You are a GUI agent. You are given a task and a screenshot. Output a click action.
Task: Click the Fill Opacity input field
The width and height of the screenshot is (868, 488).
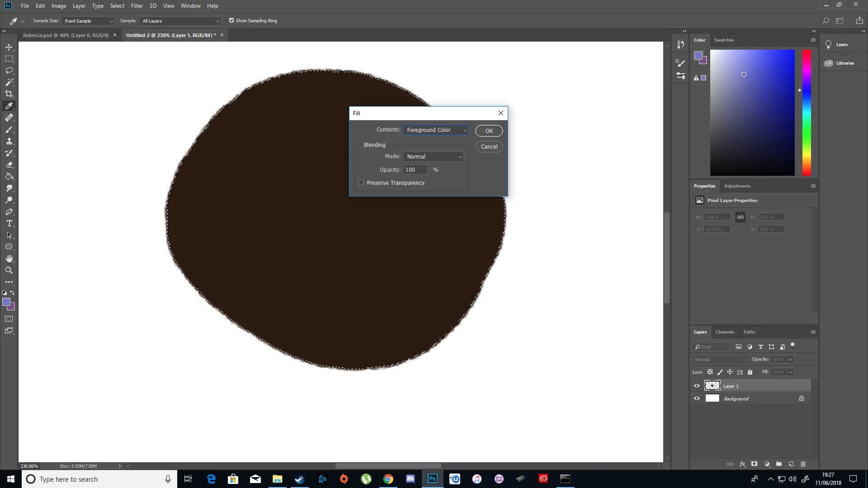(x=415, y=170)
